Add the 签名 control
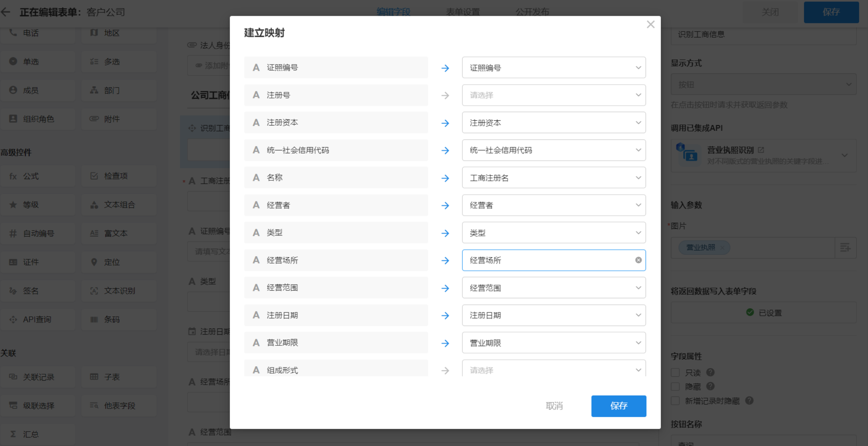The image size is (868, 446). point(38,291)
